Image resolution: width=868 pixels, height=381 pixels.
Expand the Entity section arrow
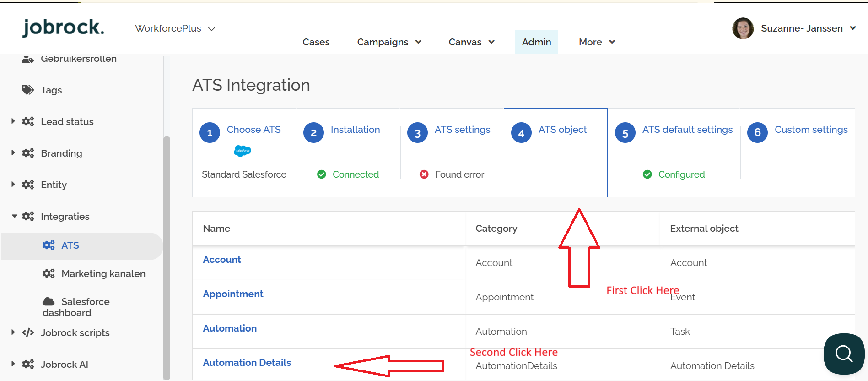pos(13,185)
